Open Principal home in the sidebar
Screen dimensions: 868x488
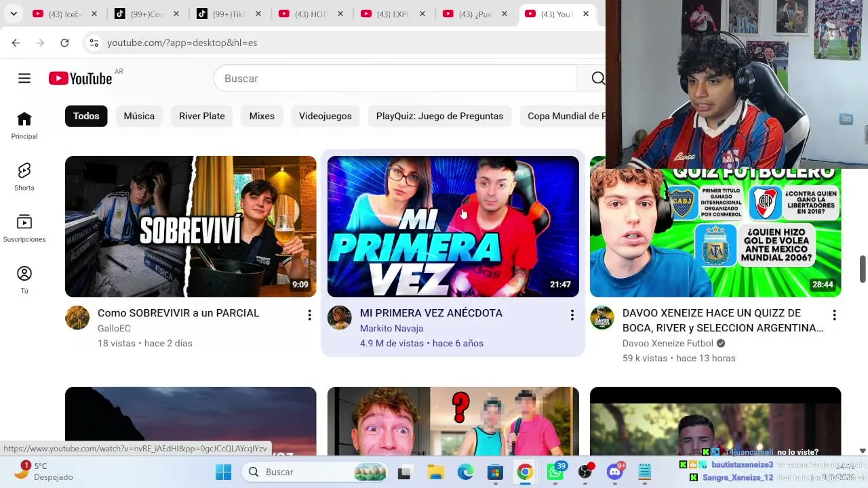pyautogui.click(x=24, y=126)
